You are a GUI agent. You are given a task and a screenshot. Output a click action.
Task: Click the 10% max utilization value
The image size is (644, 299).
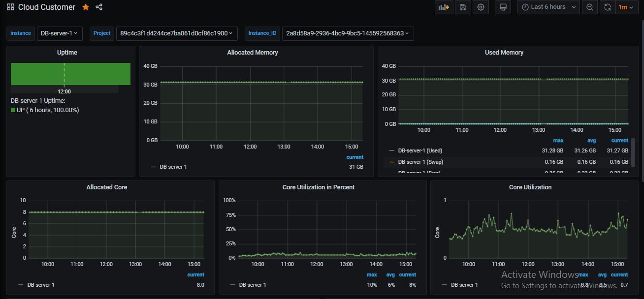372,285
